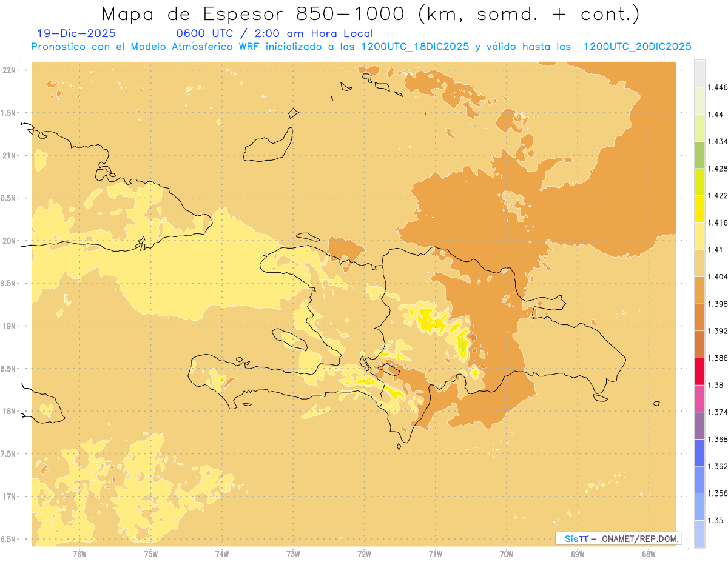This screenshot has height=562, width=728.
Task: Pick the blue swatch between 1.362 and 1.368
Action: [699, 453]
